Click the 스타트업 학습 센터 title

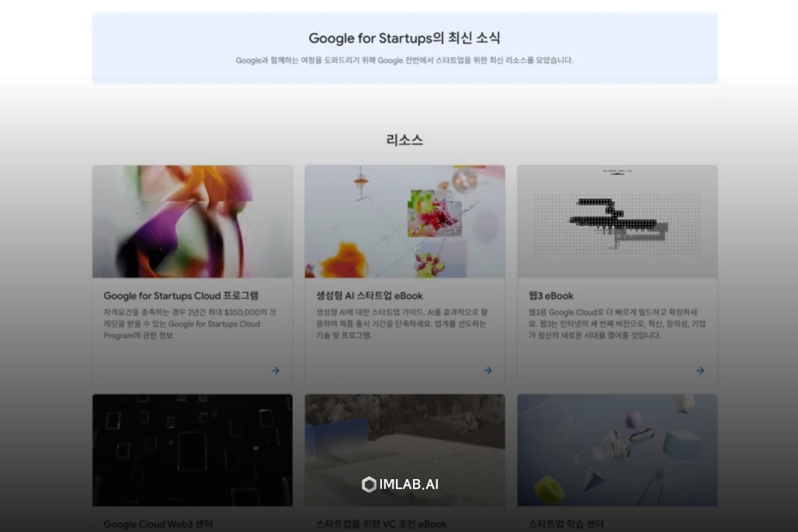[x=566, y=524]
